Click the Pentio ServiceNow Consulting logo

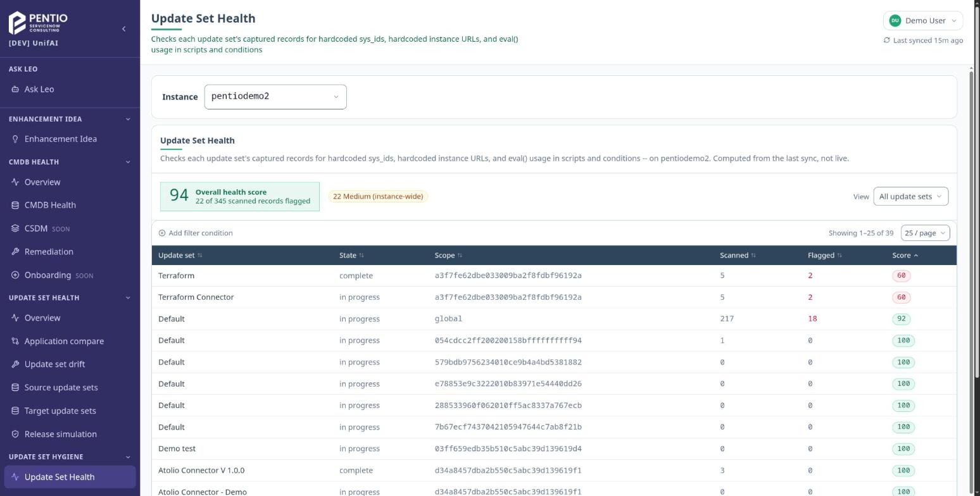[38, 23]
